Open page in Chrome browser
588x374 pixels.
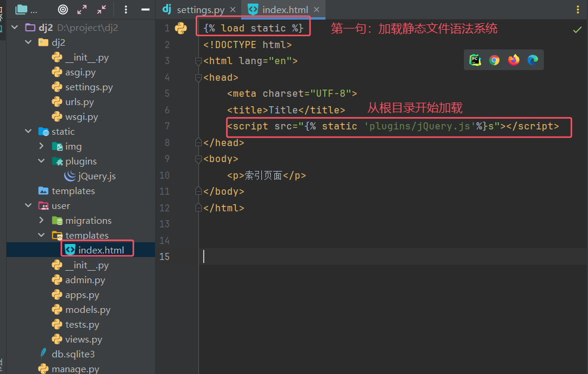pos(494,60)
